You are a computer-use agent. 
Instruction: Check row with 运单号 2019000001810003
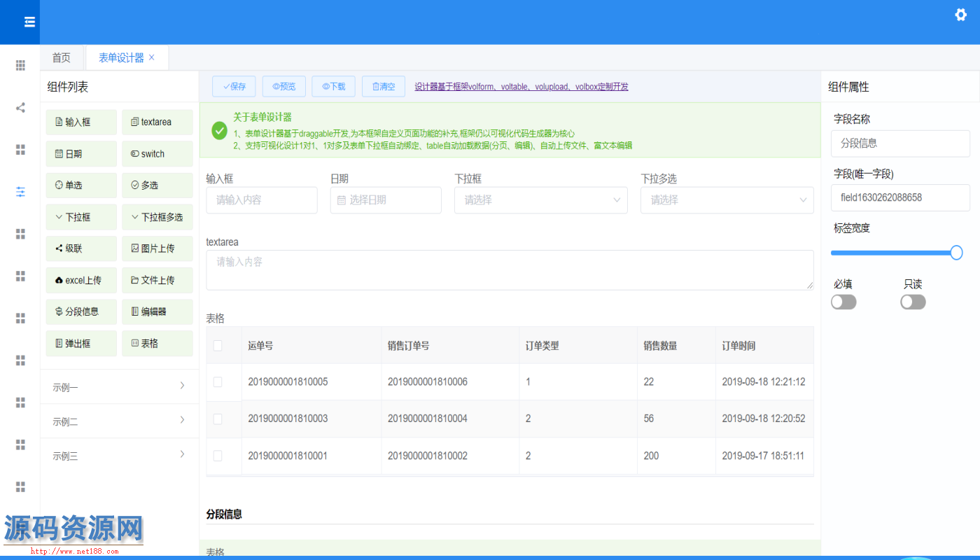(x=218, y=419)
